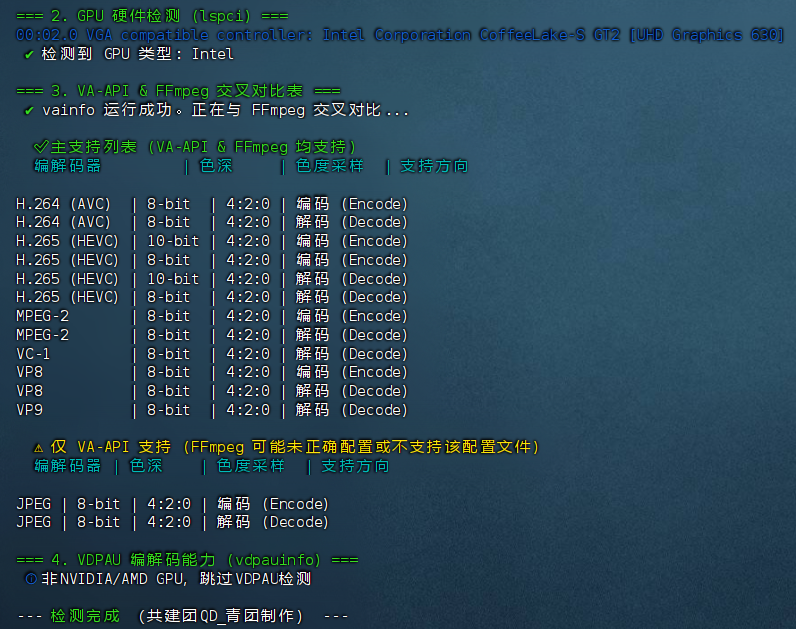Click the VC-1 Decode row
Viewport: 796px width, 629px height.
click(x=212, y=353)
